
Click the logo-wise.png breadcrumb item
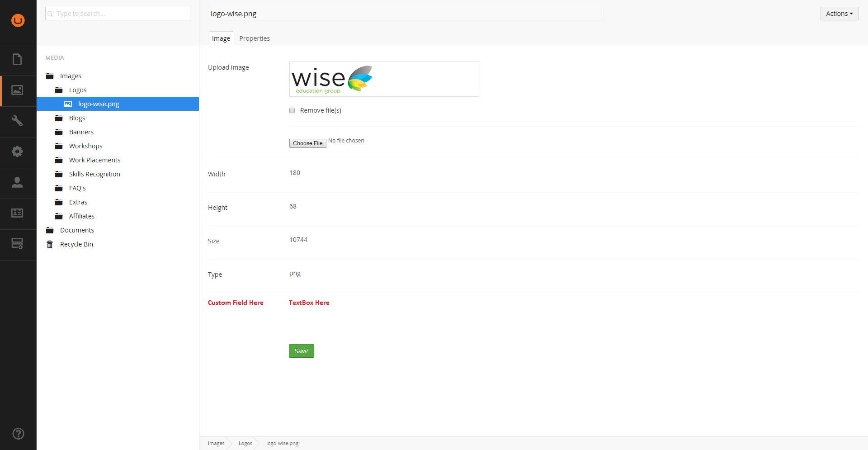(283, 443)
